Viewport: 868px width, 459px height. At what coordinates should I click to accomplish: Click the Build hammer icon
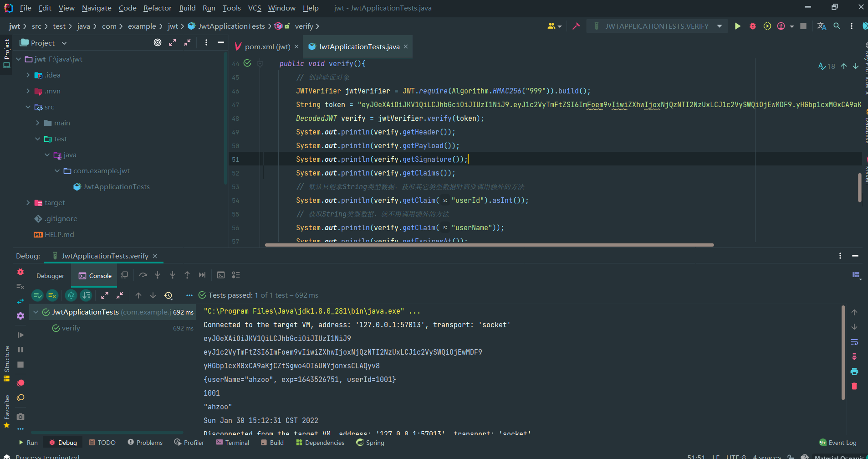[576, 26]
